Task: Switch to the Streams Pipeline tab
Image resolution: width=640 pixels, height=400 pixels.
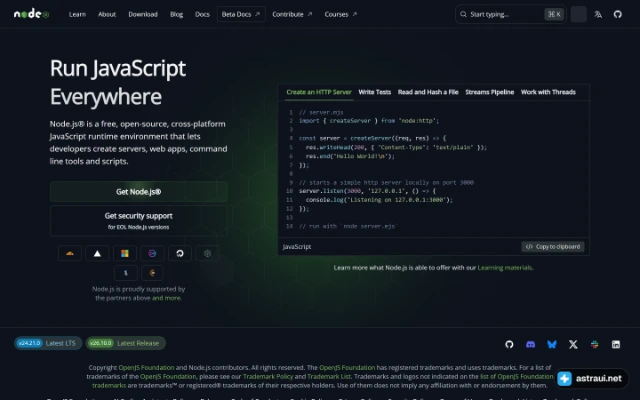Action: coord(489,92)
